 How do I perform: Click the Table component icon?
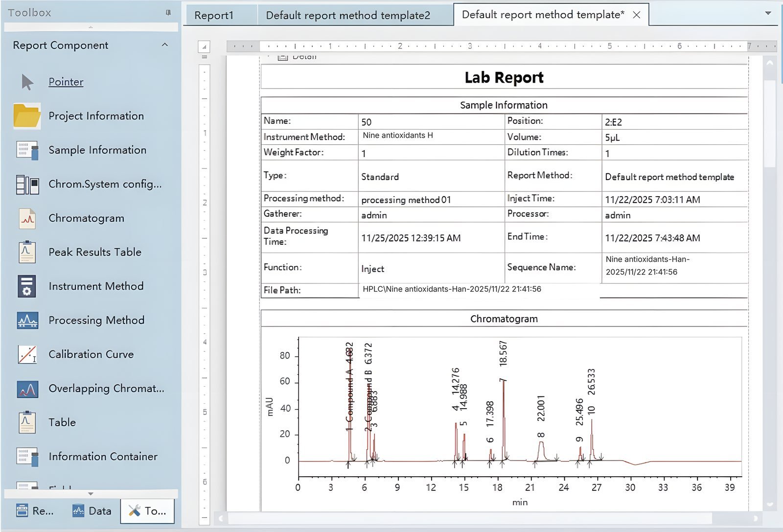(27, 422)
